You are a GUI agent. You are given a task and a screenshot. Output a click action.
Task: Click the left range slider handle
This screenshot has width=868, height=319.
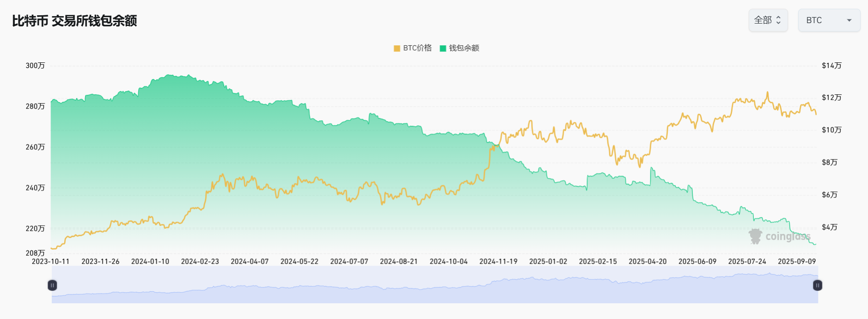pos(52,285)
